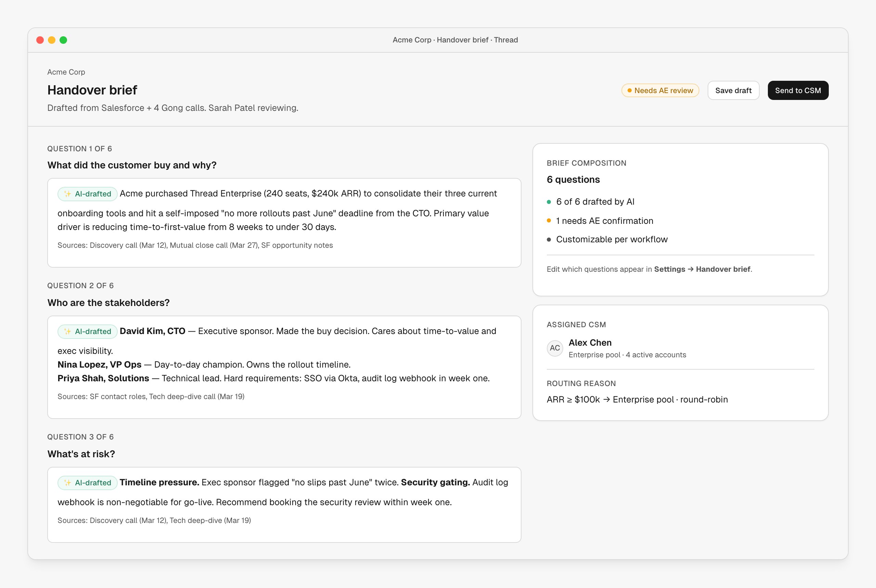Click the red close window button

40,40
